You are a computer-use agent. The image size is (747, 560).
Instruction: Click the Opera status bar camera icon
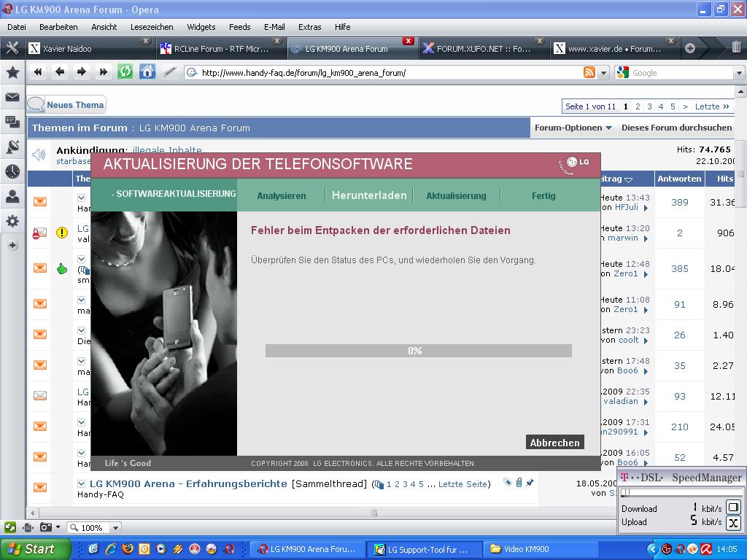[x=46, y=527]
